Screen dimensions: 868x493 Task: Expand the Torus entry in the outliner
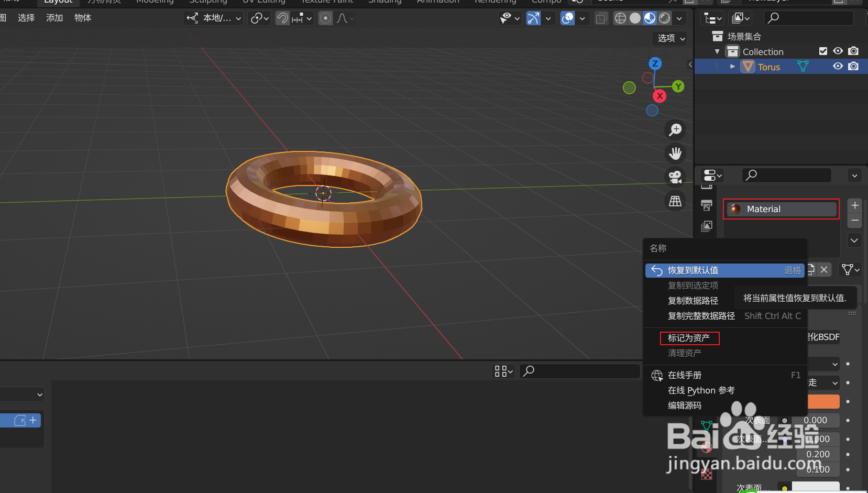click(732, 66)
